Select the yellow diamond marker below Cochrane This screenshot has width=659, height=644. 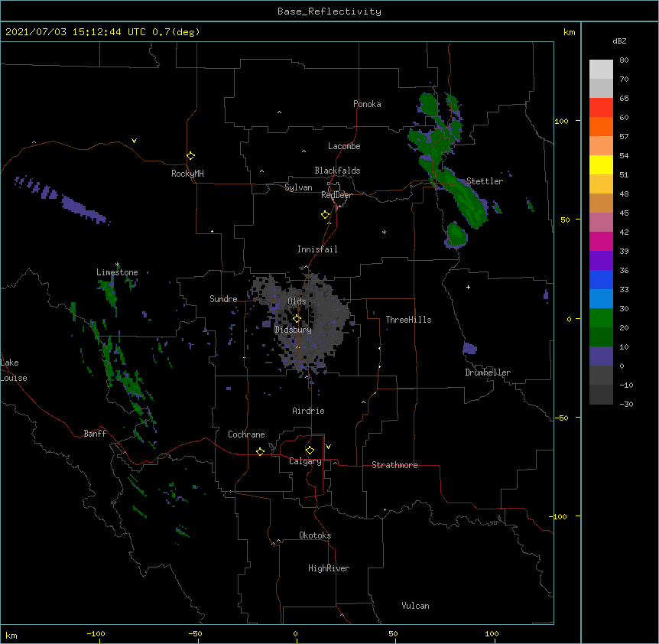pos(260,451)
